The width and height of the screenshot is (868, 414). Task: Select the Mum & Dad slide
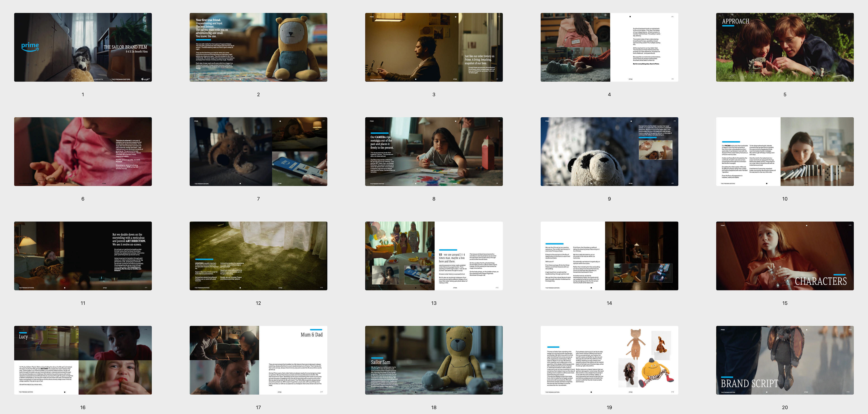[258, 360]
